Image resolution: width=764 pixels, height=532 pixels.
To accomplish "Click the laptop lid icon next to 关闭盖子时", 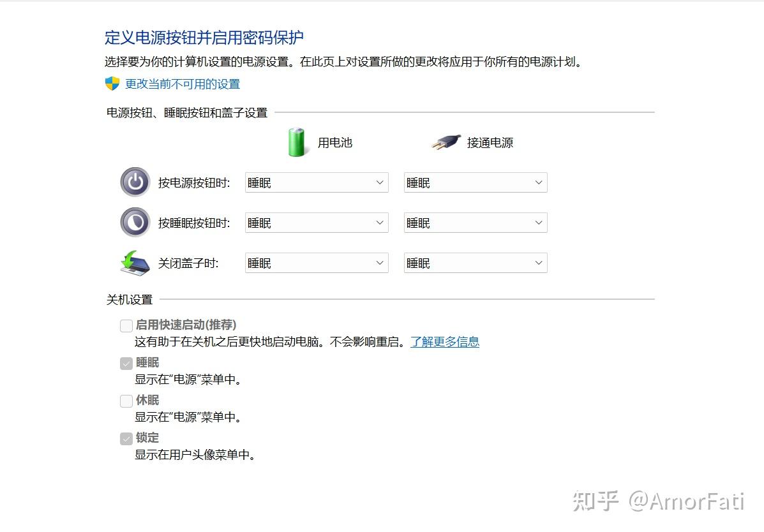I will (x=135, y=262).
